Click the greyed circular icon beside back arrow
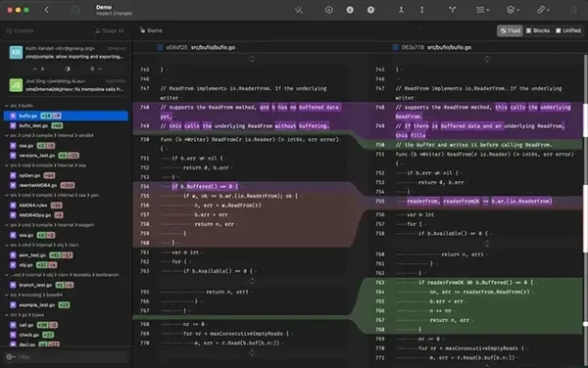 (x=75, y=10)
